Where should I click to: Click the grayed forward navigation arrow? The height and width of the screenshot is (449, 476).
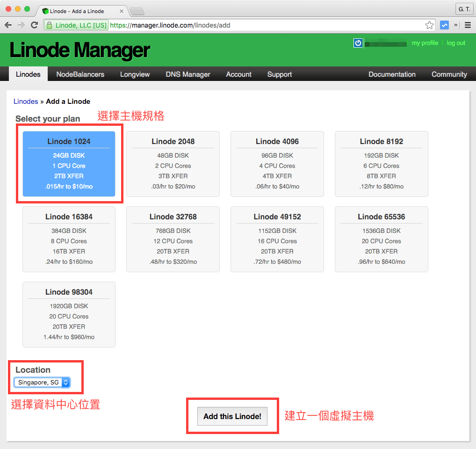pyautogui.click(x=21, y=25)
